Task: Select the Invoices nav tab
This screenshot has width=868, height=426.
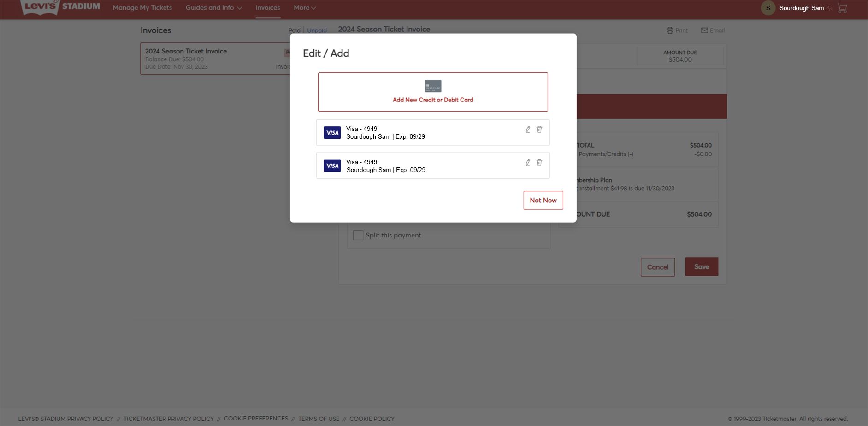Action: coord(268,8)
